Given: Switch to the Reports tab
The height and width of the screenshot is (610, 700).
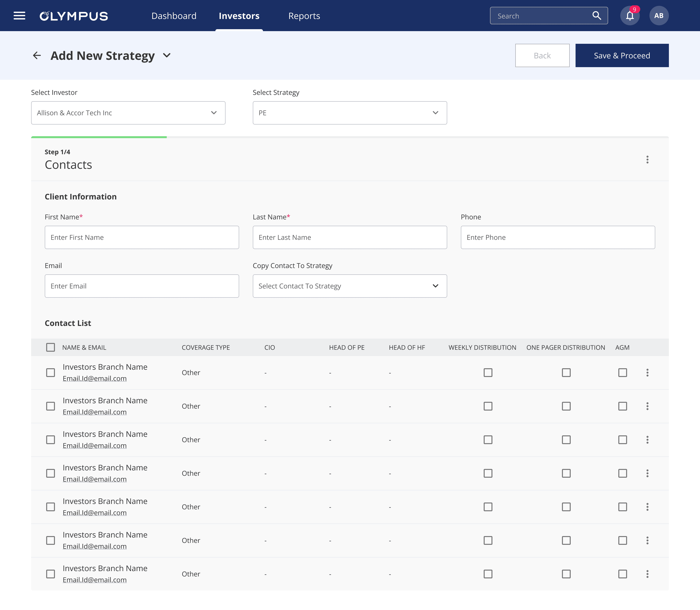Looking at the screenshot, I should click(x=304, y=16).
